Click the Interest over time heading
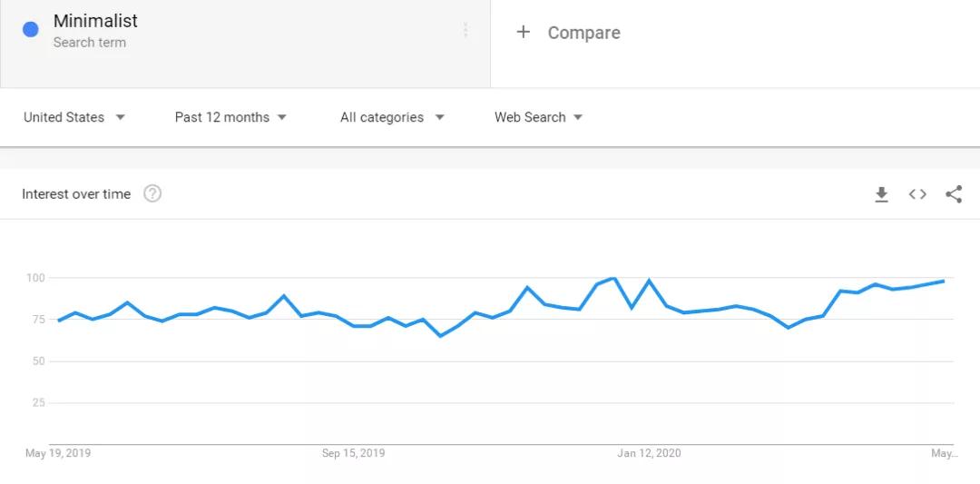Image resolution: width=980 pixels, height=484 pixels. 76,194
